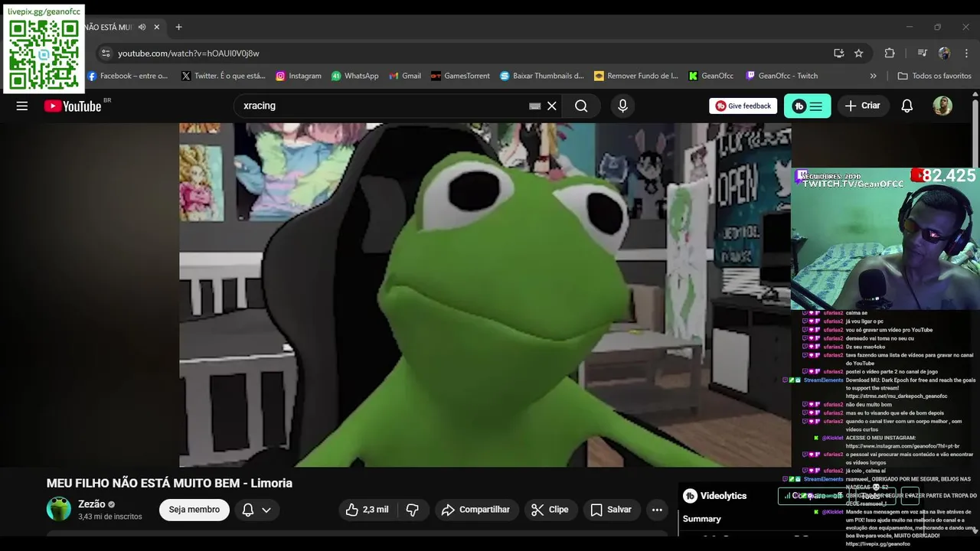Click the Clipe button
Viewport: 980px width, 551px height.
tap(550, 510)
